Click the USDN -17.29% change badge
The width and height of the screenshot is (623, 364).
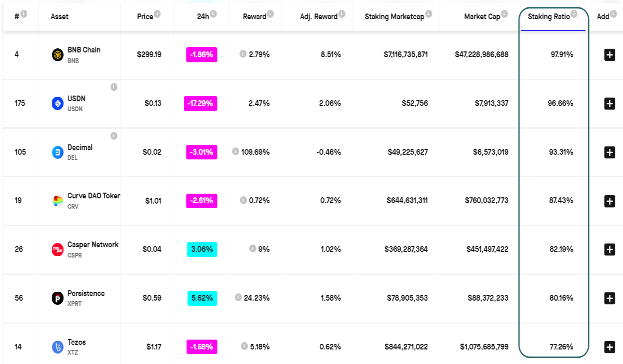pos(200,103)
